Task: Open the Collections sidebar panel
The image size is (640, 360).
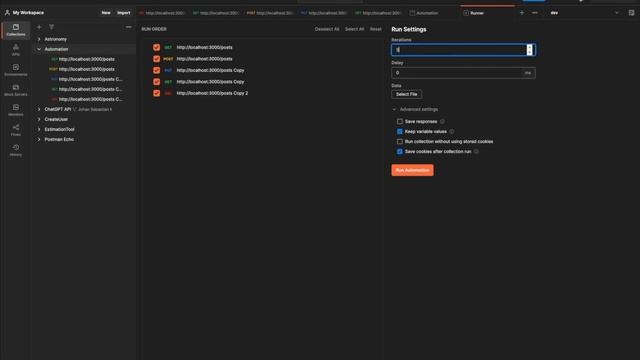Action: coord(16,30)
